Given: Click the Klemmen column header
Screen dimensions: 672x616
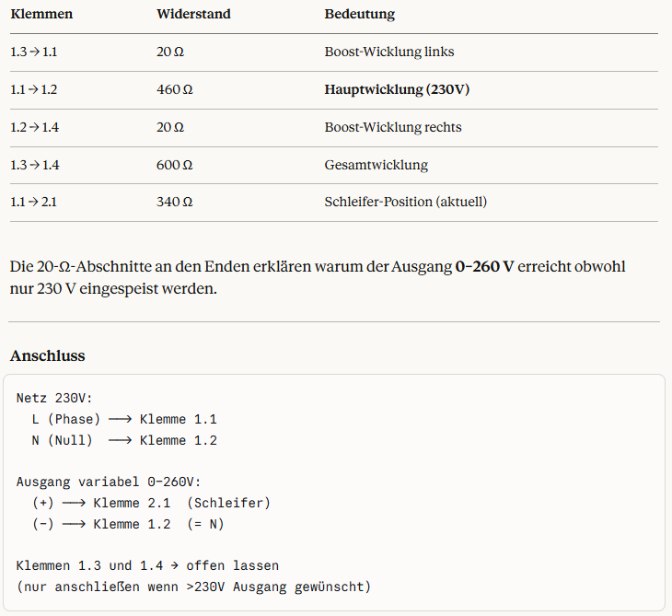Looking at the screenshot, I should coord(41,15).
